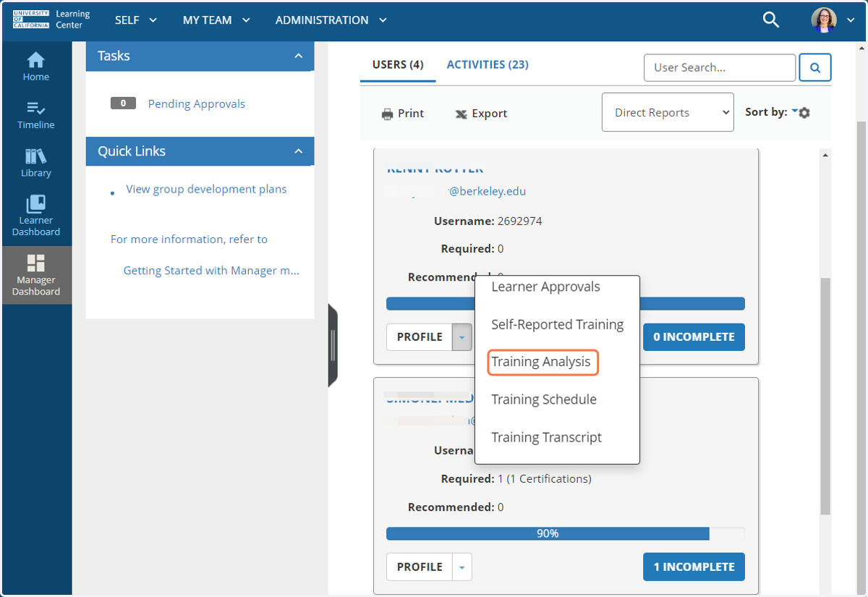Click in the User Search input field
Image resolution: width=868 pixels, height=597 pixels.
tap(720, 67)
